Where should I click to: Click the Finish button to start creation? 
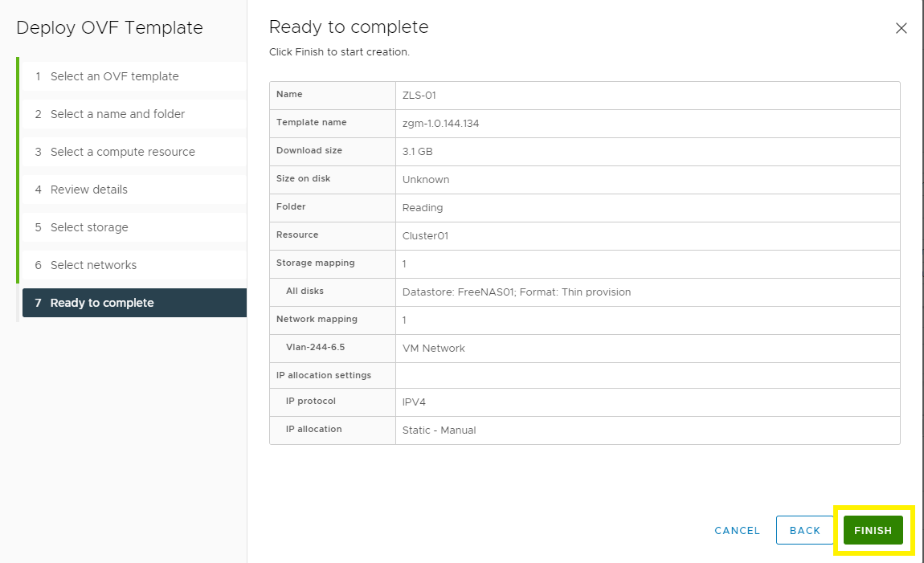pyautogui.click(x=873, y=530)
